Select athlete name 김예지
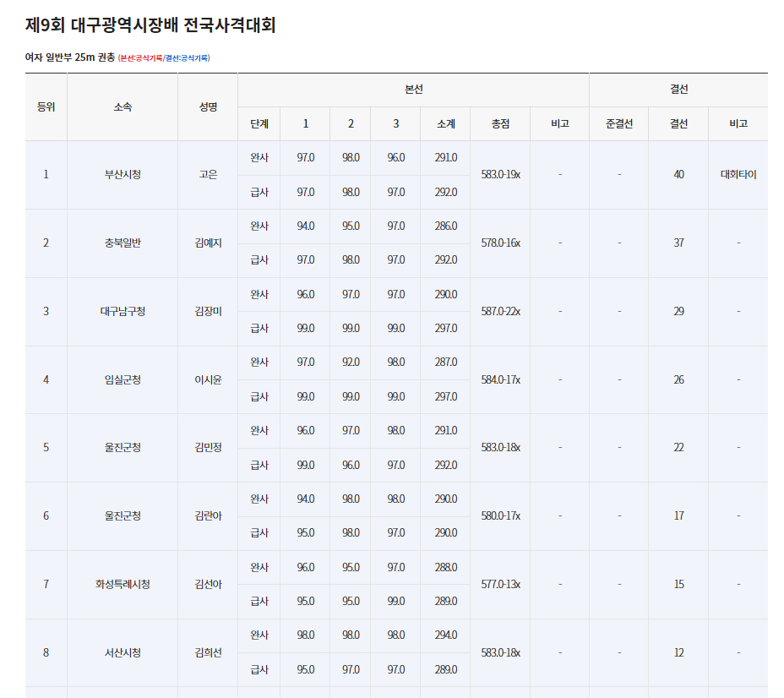The width and height of the screenshot is (784, 698). click(x=208, y=243)
